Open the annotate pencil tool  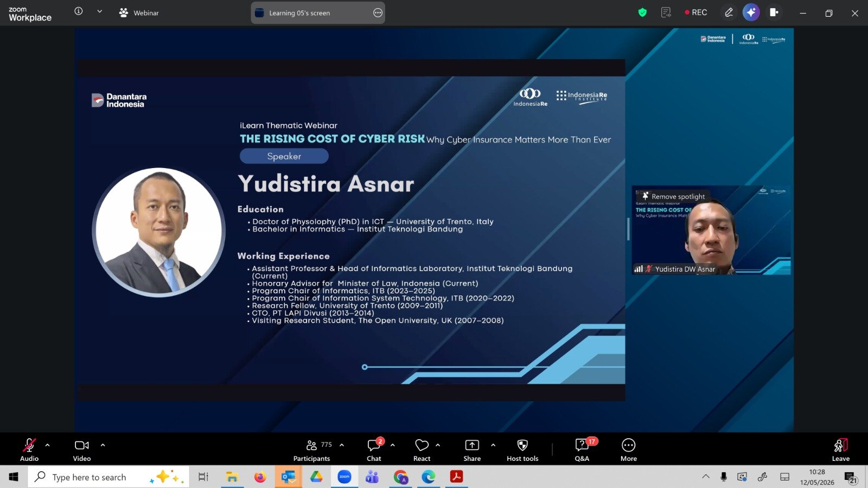[x=729, y=12]
